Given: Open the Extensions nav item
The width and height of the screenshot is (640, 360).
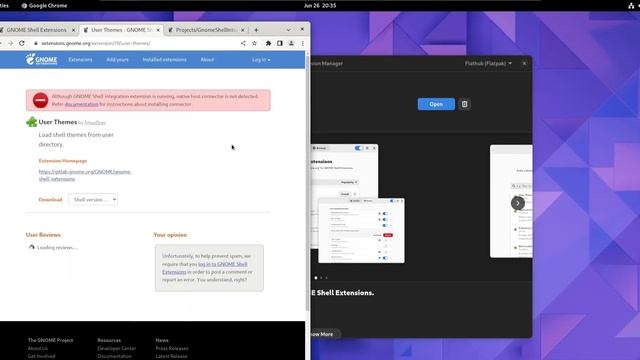Looking at the screenshot, I should (80, 60).
